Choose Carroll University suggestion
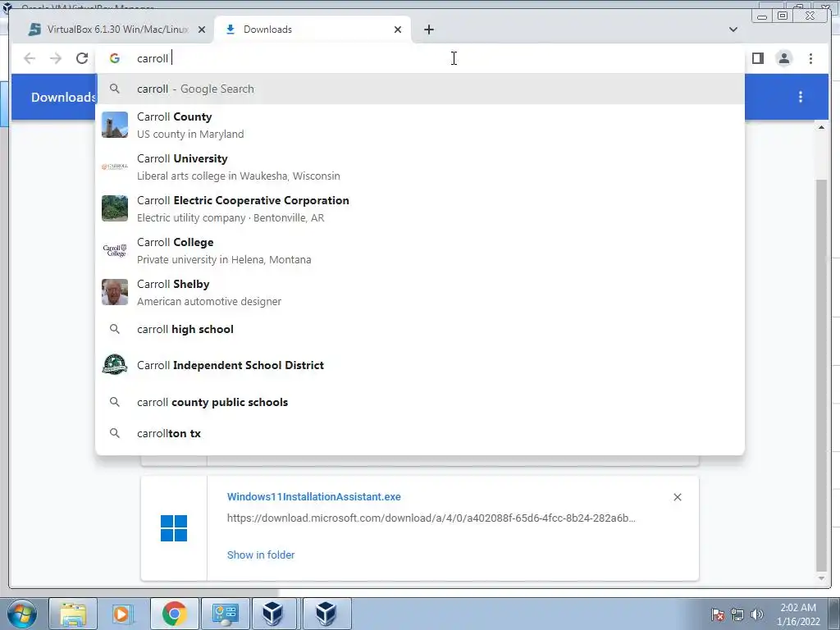This screenshot has width=840, height=630. 420,167
